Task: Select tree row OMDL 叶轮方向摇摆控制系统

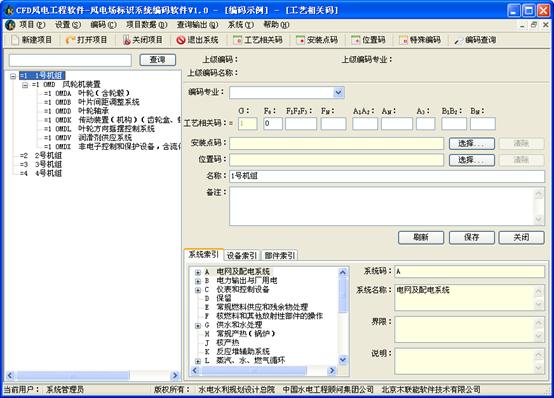Action: pyautogui.click(x=99, y=129)
